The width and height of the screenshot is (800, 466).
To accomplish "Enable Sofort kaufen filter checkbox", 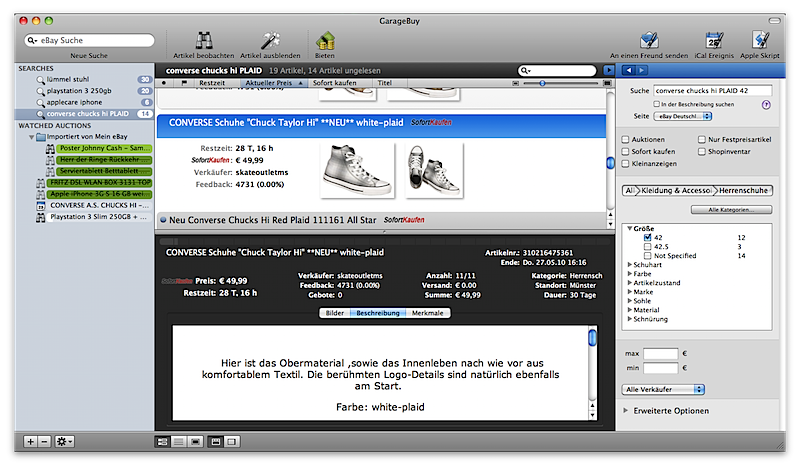I will [x=626, y=152].
